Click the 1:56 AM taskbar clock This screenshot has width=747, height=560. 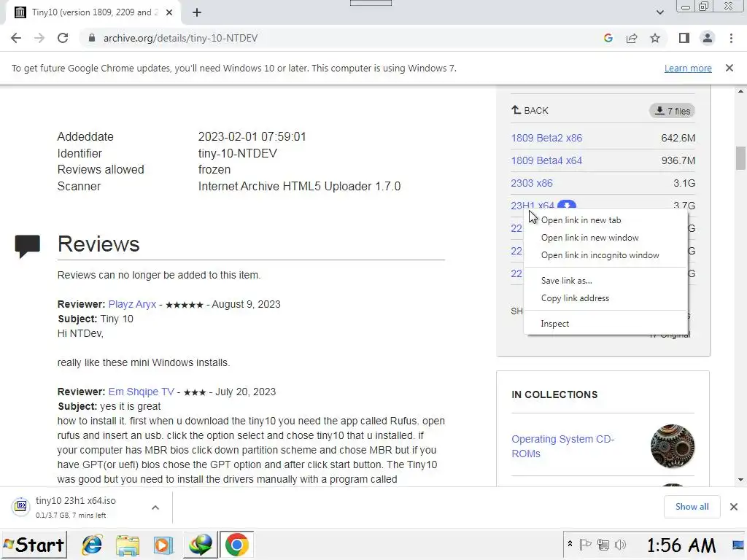[x=681, y=545]
